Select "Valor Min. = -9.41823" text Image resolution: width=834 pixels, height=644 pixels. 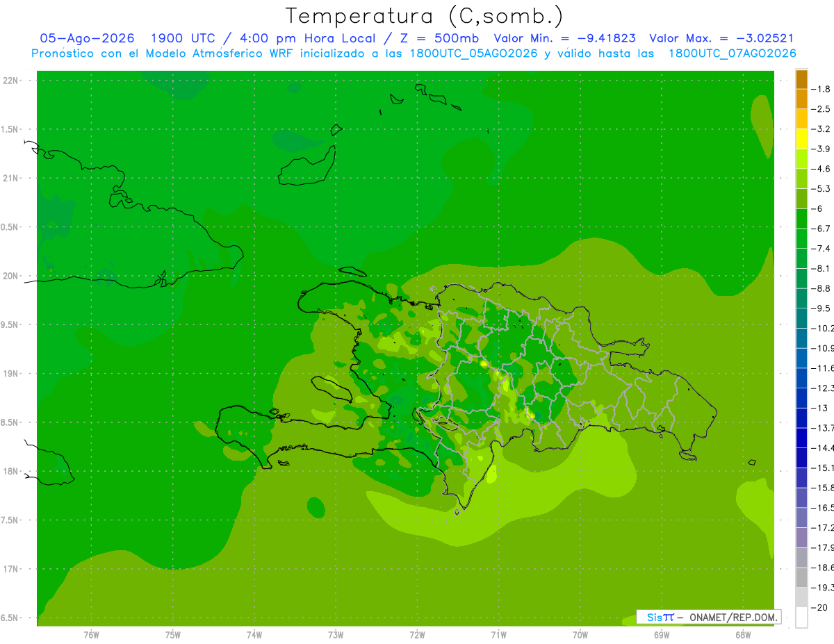pyautogui.click(x=564, y=38)
